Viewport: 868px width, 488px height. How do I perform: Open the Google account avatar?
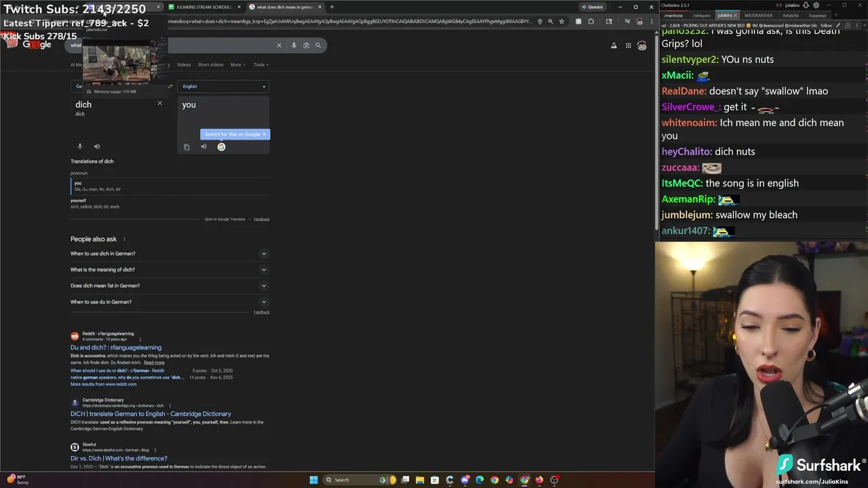tap(642, 45)
